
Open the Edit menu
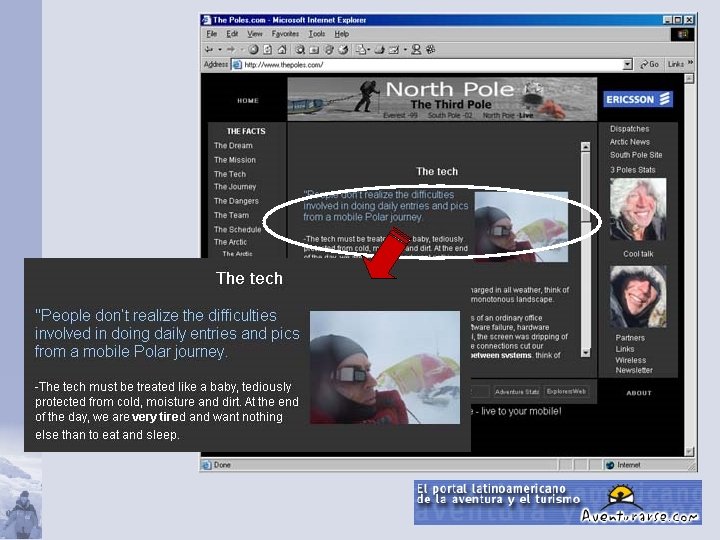[232, 34]
